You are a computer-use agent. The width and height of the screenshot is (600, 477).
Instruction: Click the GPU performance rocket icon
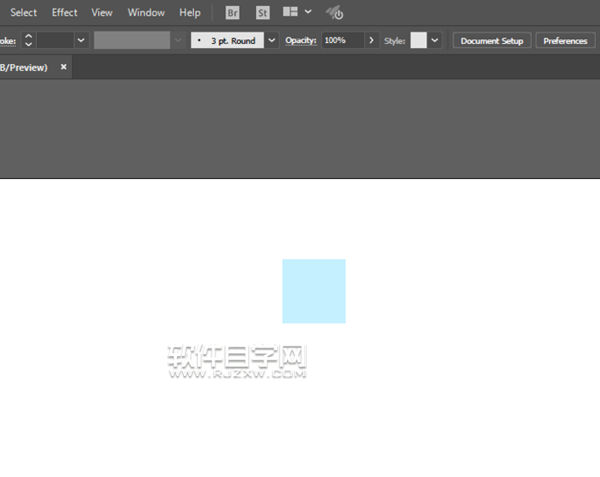coord(335,13)
